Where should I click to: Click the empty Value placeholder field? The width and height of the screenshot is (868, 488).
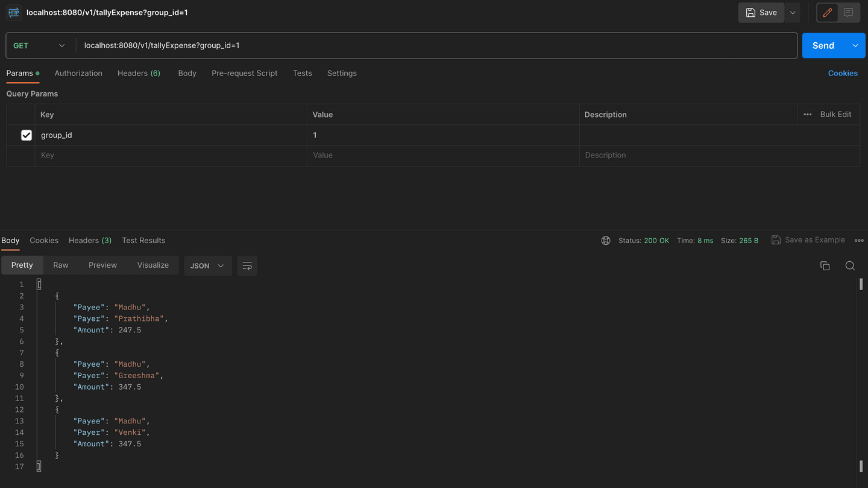(x=442, y=156)
